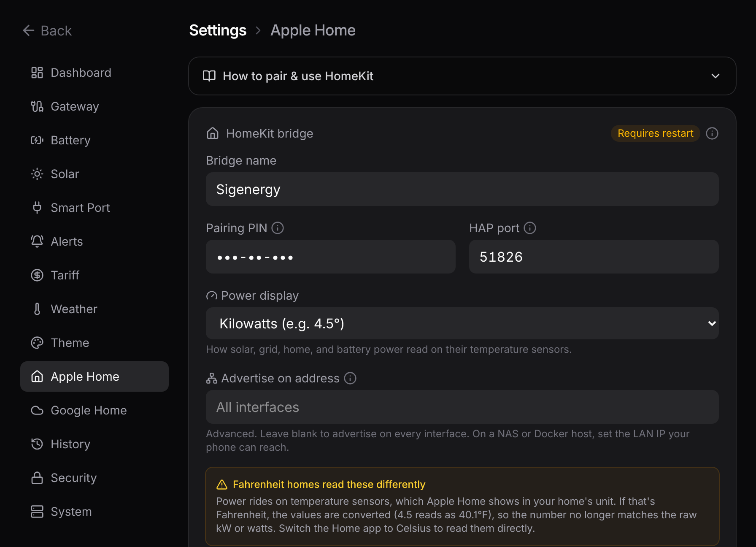Show Pairing PIN info tooltip

click(278, 228)
